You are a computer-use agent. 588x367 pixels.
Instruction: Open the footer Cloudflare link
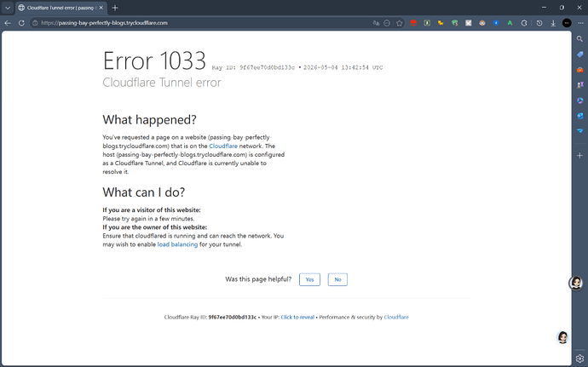click(396, 317)
